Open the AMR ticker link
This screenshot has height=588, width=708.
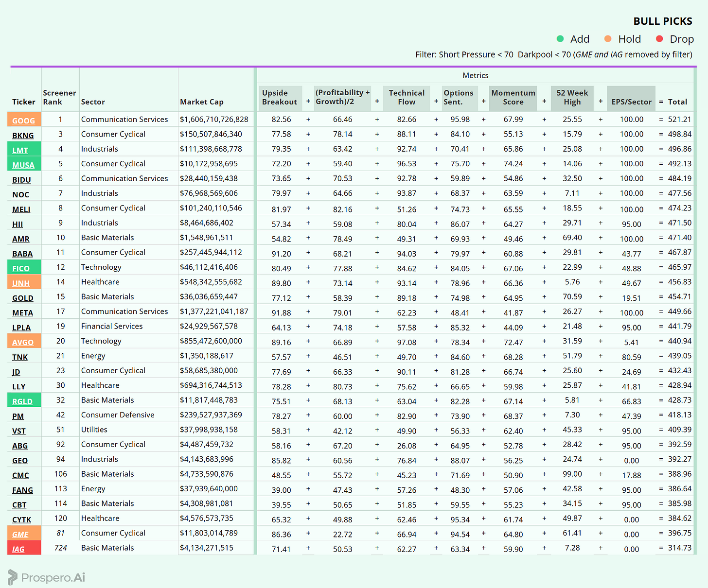pos(21,239)
